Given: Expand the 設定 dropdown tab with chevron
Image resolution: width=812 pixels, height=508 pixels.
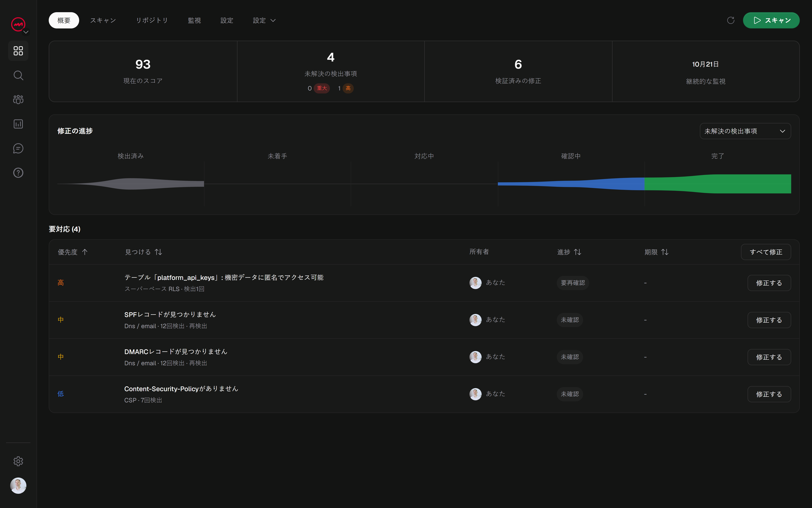Looking at the screenshot, I should [264, 20].
